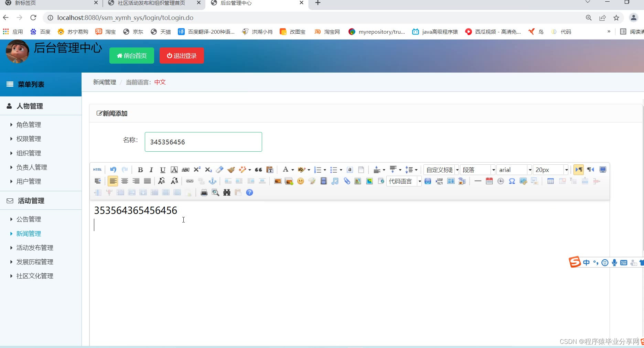This screenshot has width=644, height=348.
Task: Insert a table with the table icon
Action: coord(550,181)
